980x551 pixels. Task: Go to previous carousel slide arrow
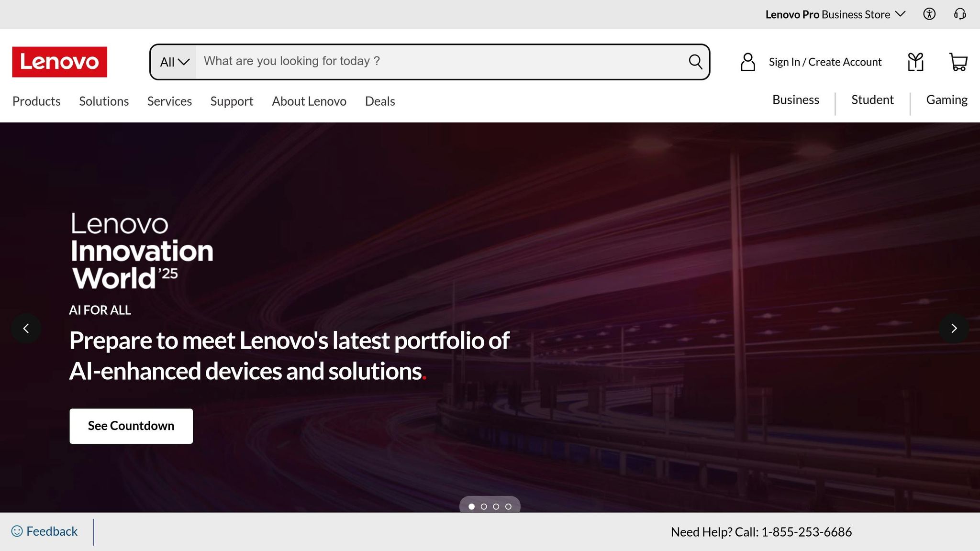[x=26, y=328]
